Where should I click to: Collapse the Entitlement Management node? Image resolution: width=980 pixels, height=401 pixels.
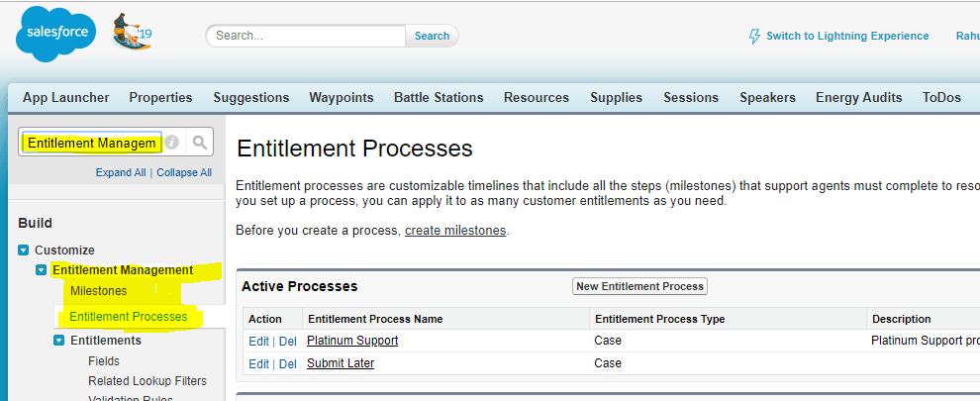point(42,270)
